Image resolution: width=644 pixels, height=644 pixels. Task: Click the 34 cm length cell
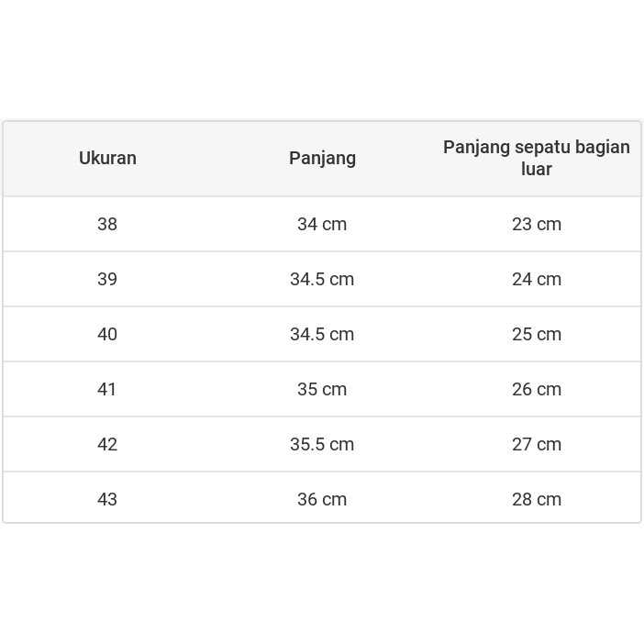[322, 224]
